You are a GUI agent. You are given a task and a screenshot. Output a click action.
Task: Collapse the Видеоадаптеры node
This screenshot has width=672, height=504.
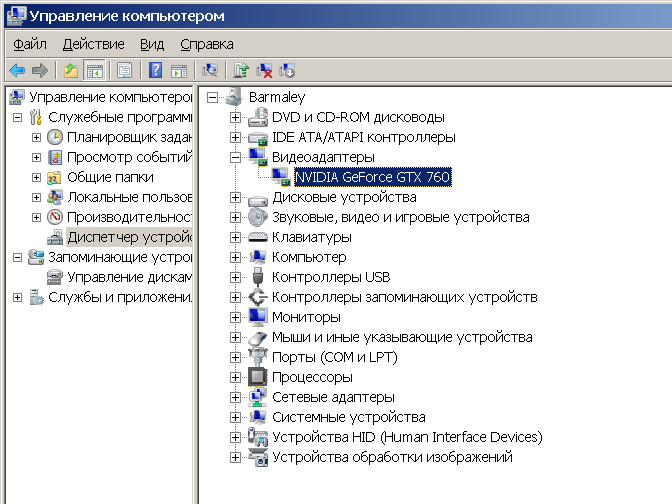coord(235,157)
